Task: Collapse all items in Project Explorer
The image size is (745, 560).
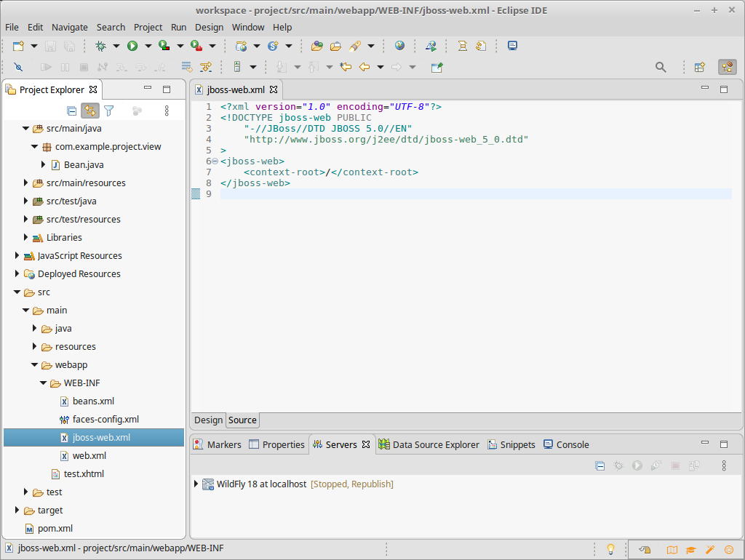Action: 71,111
